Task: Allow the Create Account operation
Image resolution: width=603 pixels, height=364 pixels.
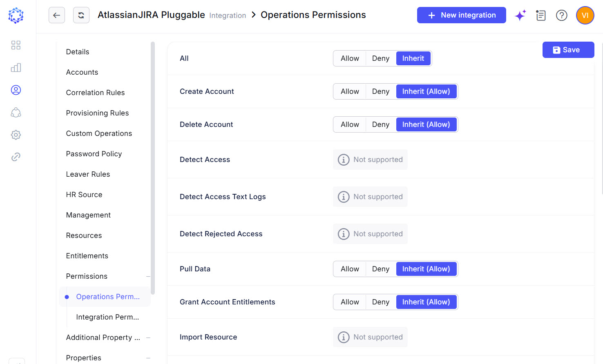Action: point(350,91)
